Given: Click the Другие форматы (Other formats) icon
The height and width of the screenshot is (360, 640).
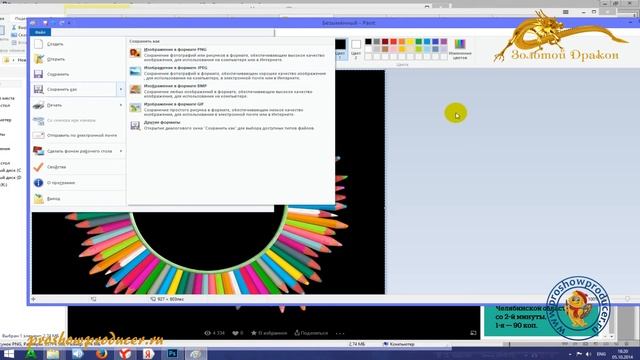Looking at the screenshot, I should pyautogui.click(x=135, y=125).
